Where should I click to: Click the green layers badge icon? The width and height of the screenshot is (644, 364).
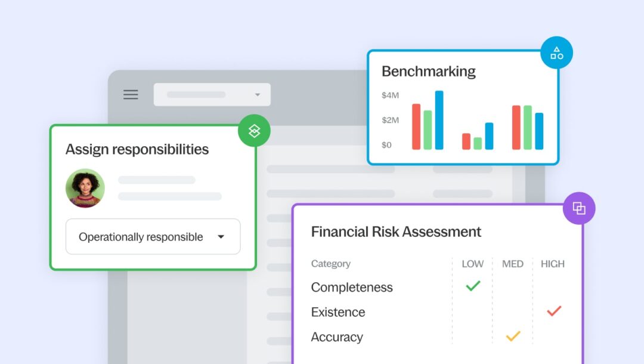(254, 131)
